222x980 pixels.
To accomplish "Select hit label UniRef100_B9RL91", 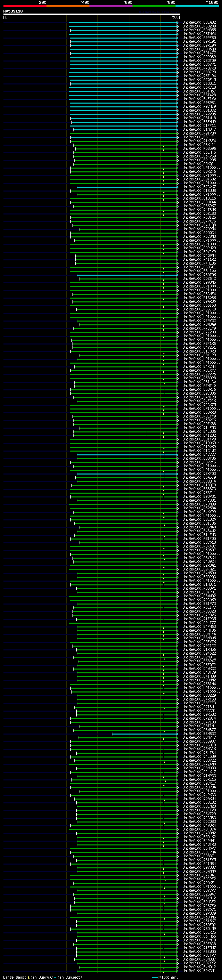I will [x=199, y=41].
